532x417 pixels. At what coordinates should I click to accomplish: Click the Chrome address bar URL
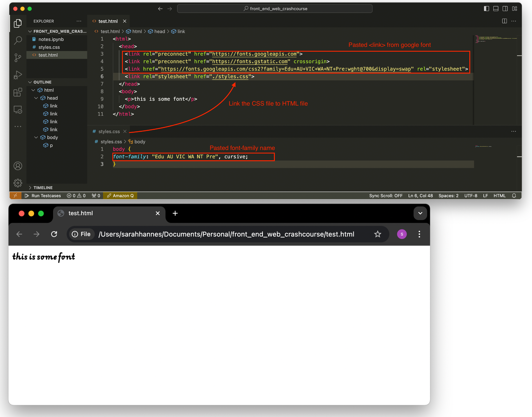[x=226, y=234]
